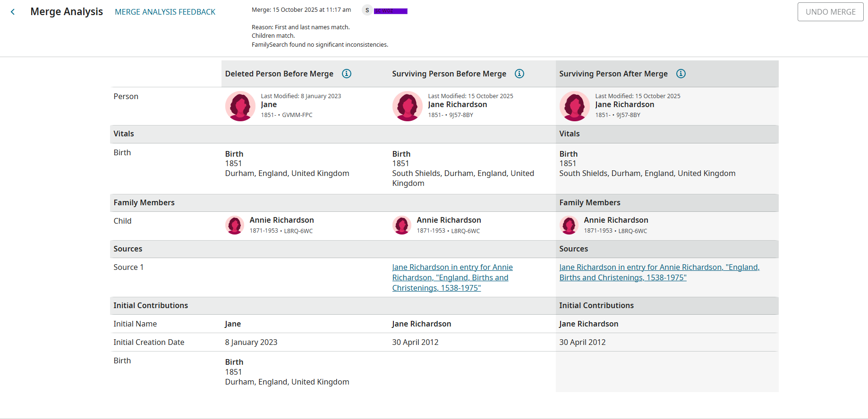Open the Source 1 link in the Surviving Person Before Merge column
The image size is (868, 419).
pyautogui.click(x=452, y=278)
